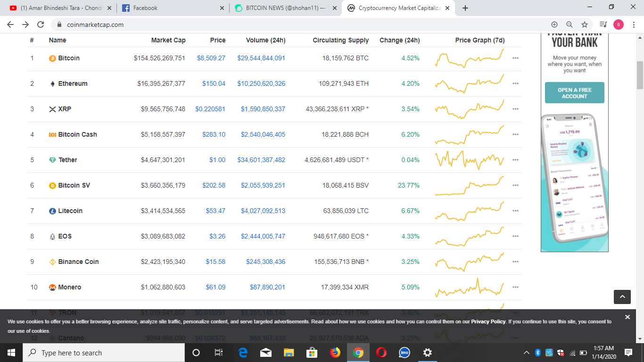Open the Bitcoin coin name link
644x362 pixels.
69,58
